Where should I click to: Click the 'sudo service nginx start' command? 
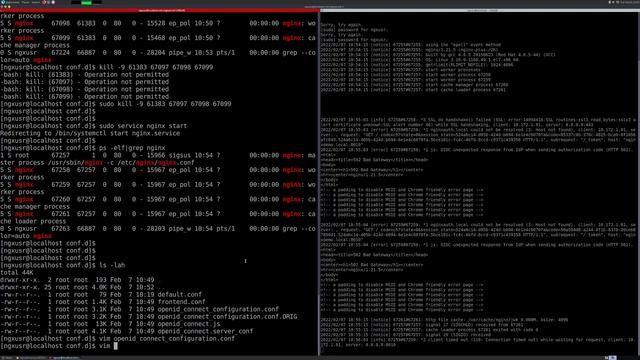[143, 126]
